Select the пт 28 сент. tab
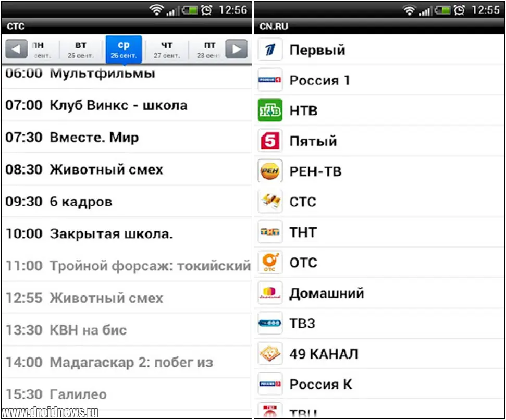This screenshot has width=506, height=420. (208, 50)
